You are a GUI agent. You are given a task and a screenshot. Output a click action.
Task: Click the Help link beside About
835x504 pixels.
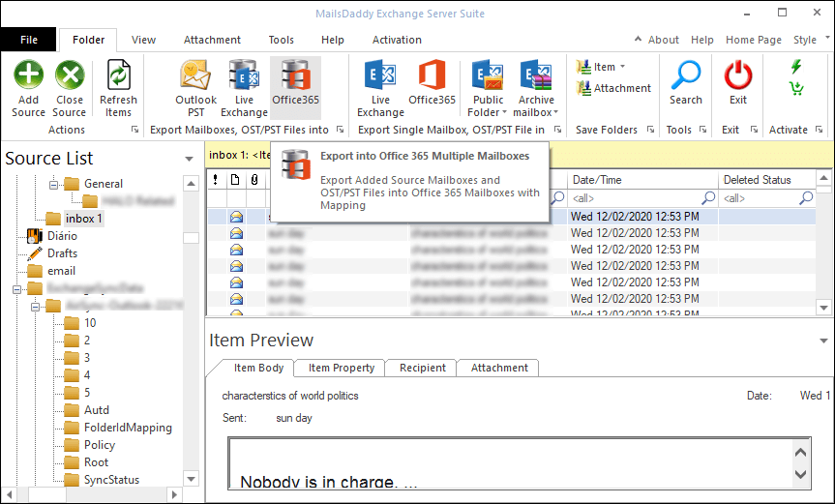pyautogui.click(x=701, y=40)
